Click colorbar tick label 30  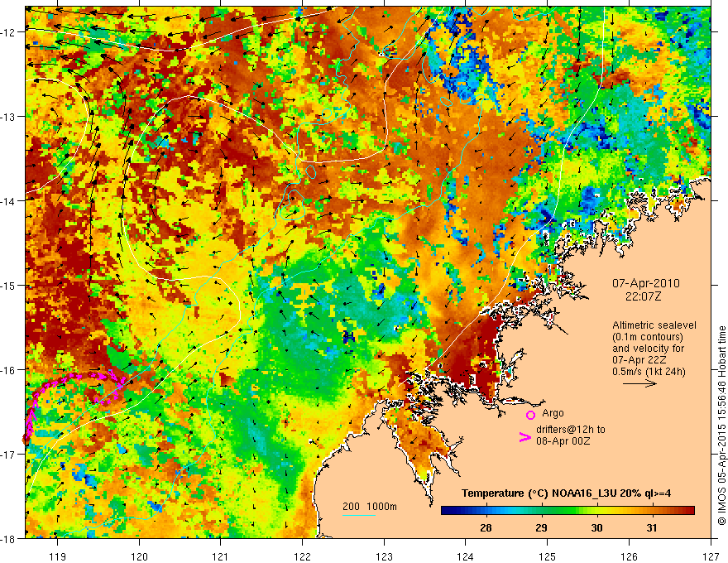(596, 527)
